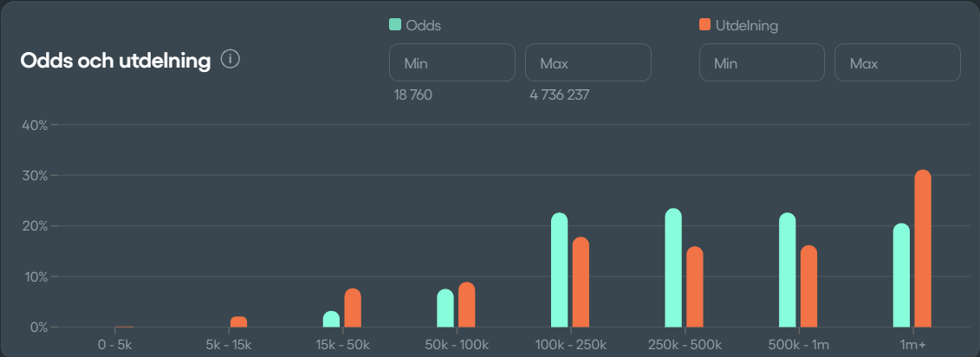Select the orange Utdelning bar for 50k - 100k
The width and height of the screenshot is (980, 357).
point(466,305)
